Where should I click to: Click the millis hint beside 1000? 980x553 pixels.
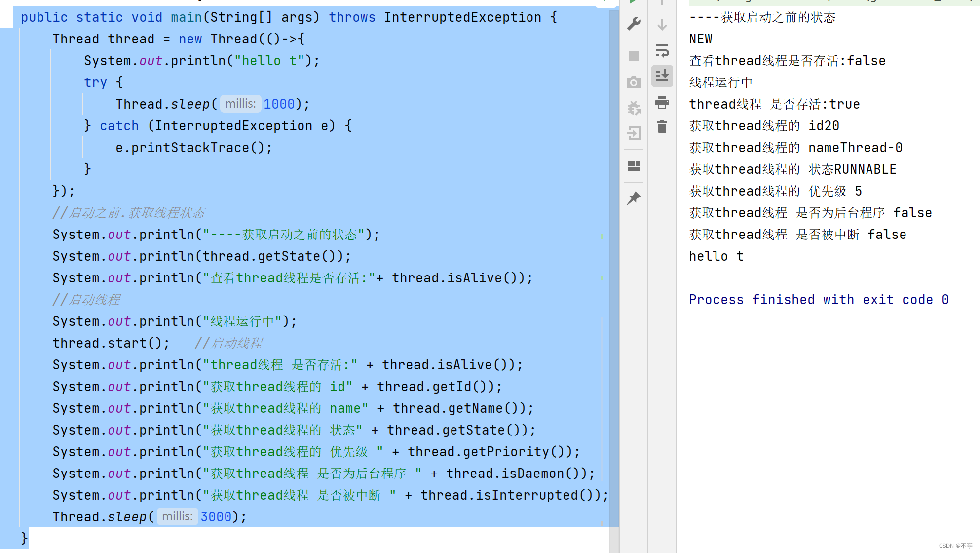pos(240,104)
